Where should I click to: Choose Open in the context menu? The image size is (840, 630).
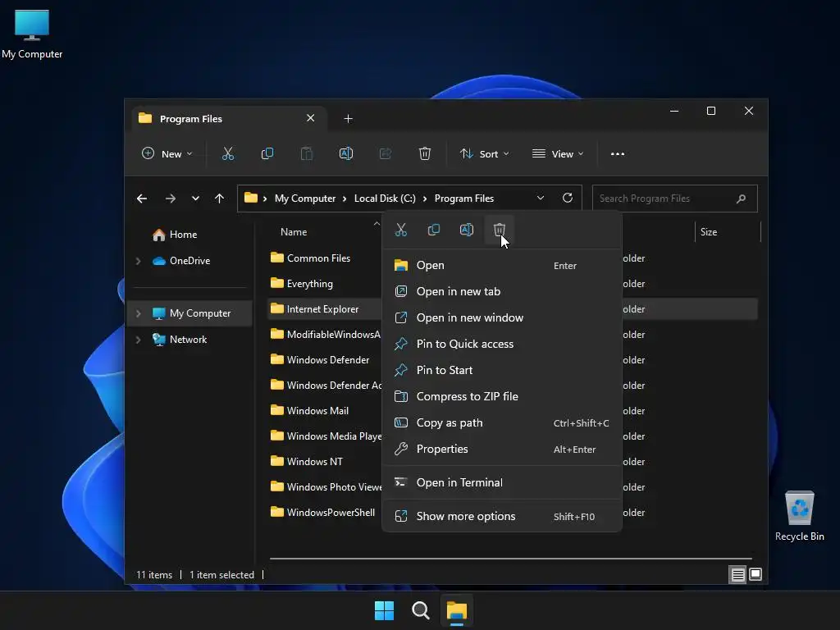point(501,265)
